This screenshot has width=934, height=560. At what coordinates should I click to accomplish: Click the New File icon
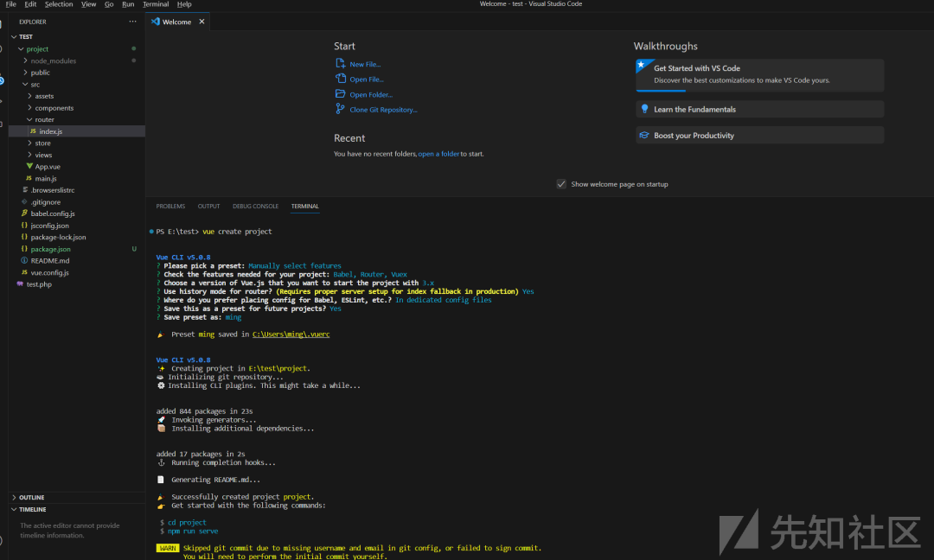(x=340, y=63)
